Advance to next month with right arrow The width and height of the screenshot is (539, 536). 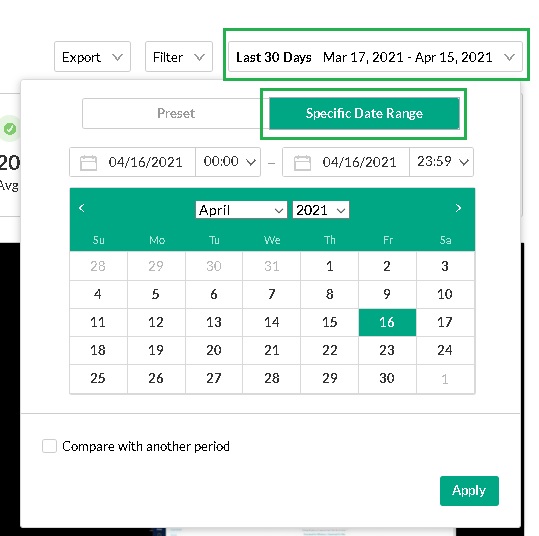[x=458, y=208]
